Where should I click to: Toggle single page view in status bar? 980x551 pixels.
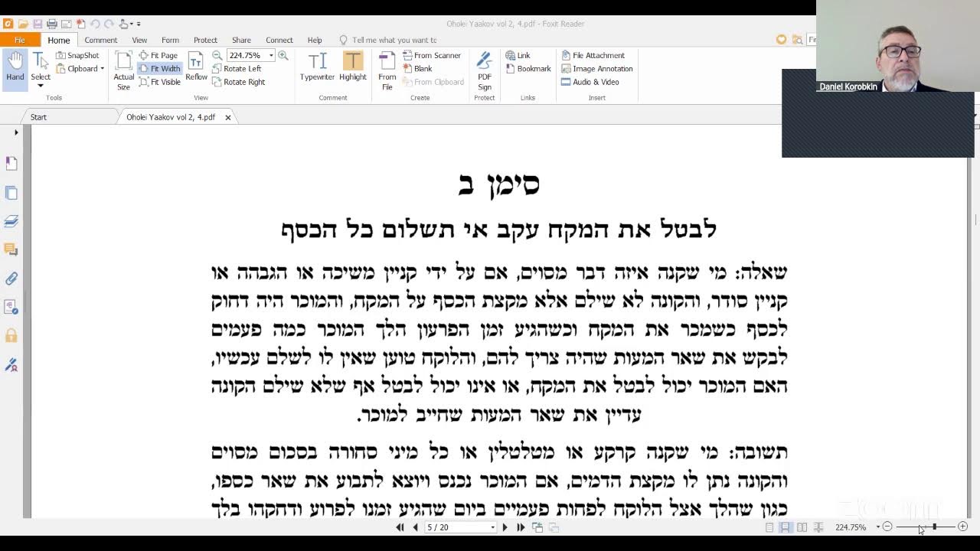(769, 527)
